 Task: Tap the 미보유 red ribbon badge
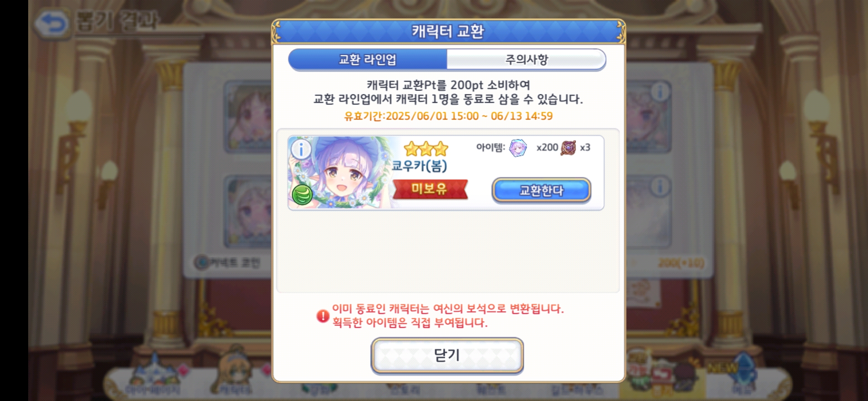(430, 189)
